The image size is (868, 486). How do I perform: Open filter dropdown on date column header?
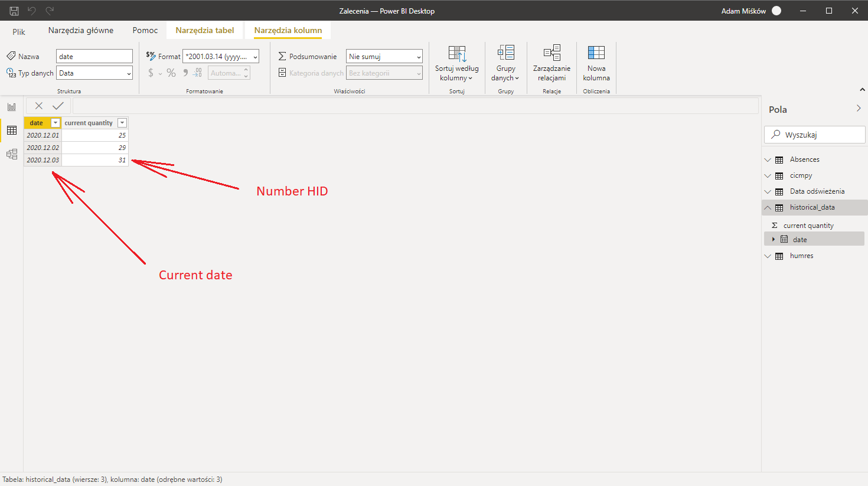click(x=56, y=123)
